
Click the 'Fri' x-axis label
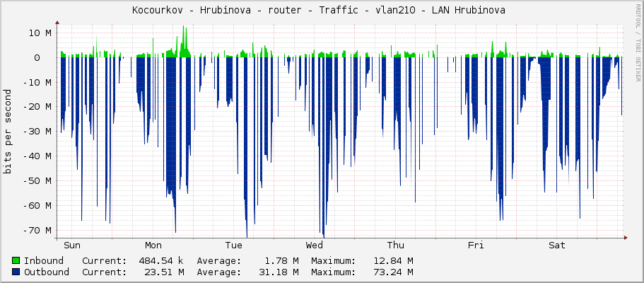[x=476, y=246]
